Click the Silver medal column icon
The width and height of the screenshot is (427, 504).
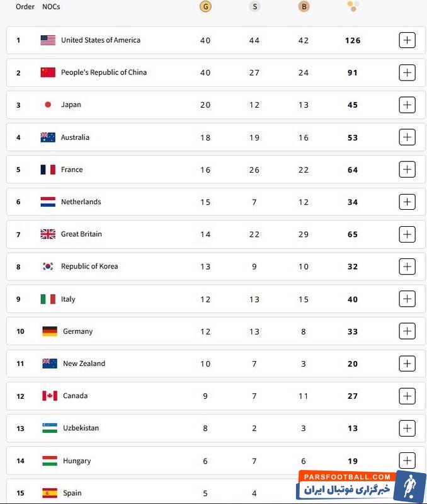coord(254,7)
